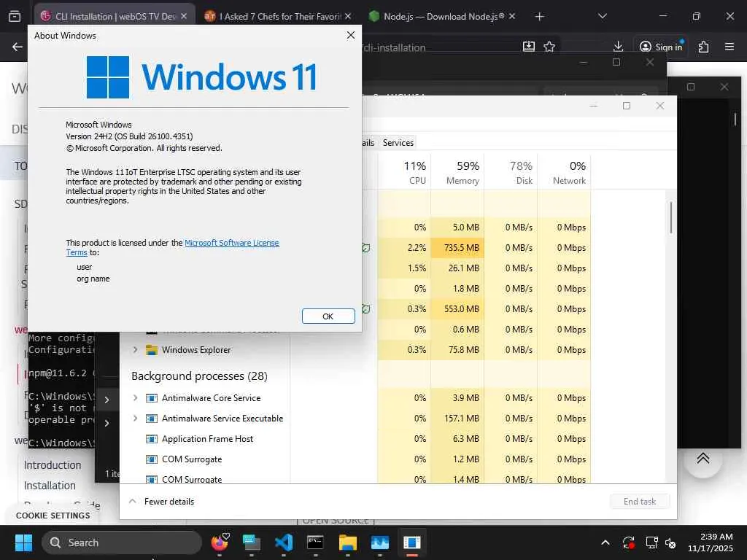Collapse Task Manager with Fewer details
Image resolution: width=747 pixels, height=560 pixels.
(161, 502)
